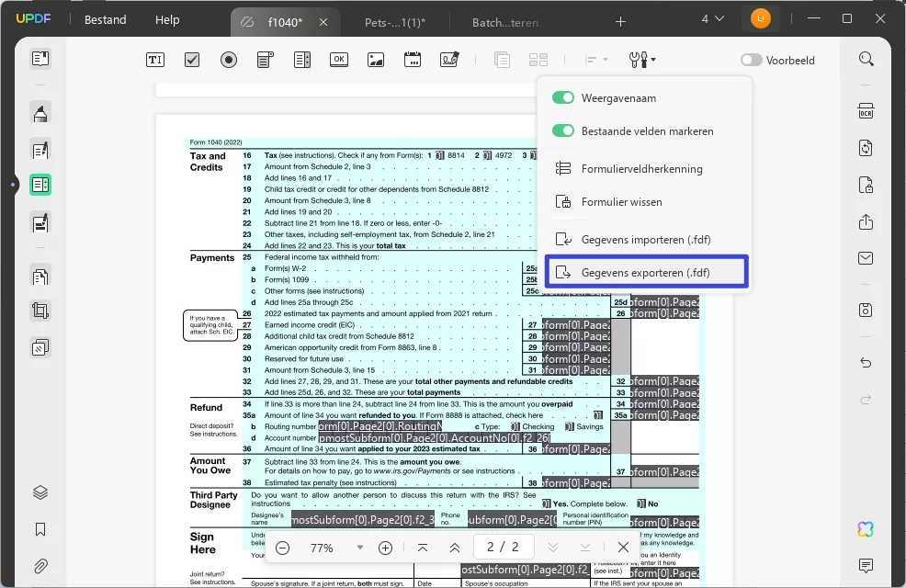Save the document with disk icon

[x=866, y=311]
